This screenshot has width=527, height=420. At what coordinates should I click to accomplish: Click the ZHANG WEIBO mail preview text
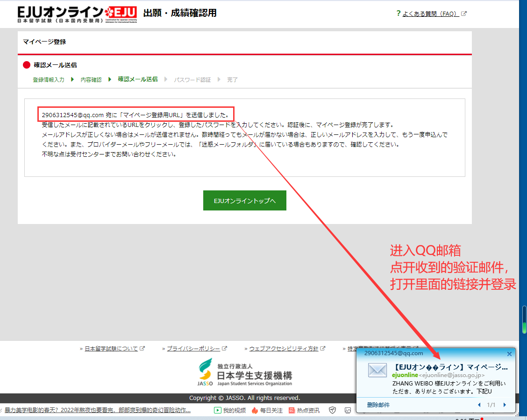pyautogui.click(x=449, y=387)
